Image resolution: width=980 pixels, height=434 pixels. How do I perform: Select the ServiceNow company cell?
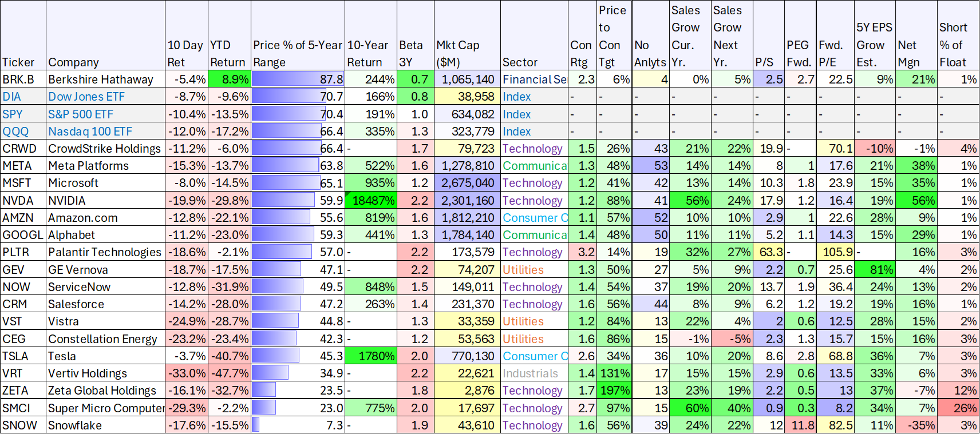pos(106,286)
